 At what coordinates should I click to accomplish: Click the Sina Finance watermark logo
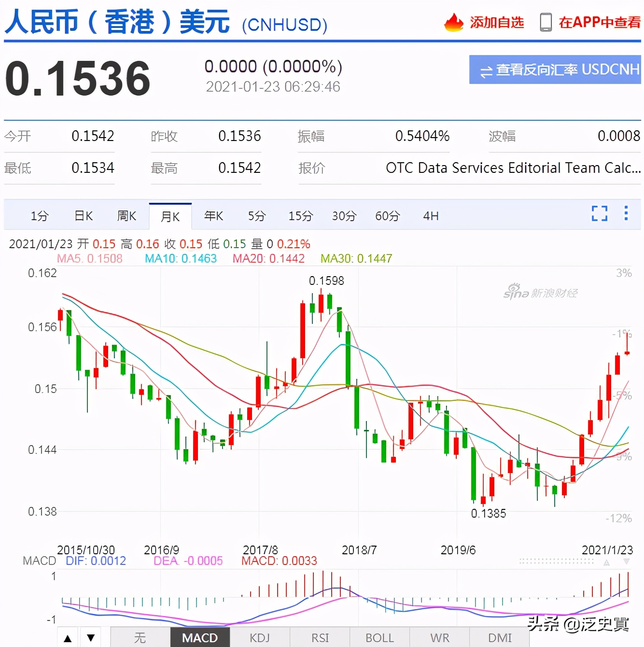[x=540, y=292]
